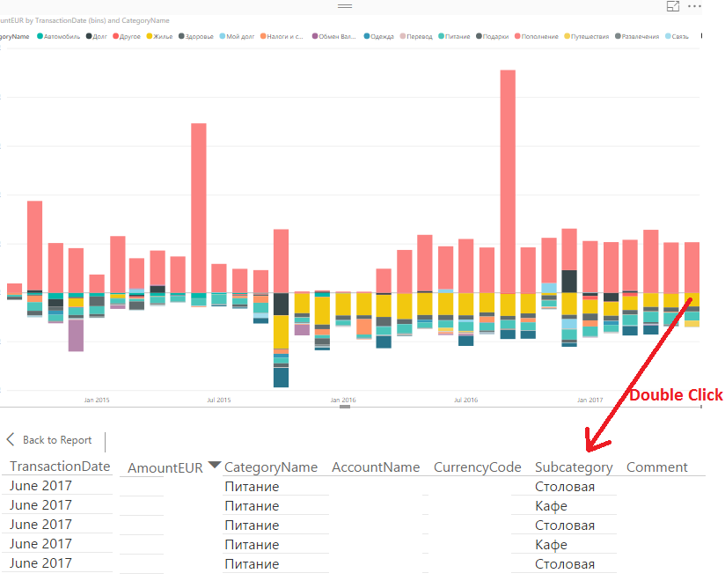Sort table by AccountName column header
The image size is (725, 588).
point(376,467)
